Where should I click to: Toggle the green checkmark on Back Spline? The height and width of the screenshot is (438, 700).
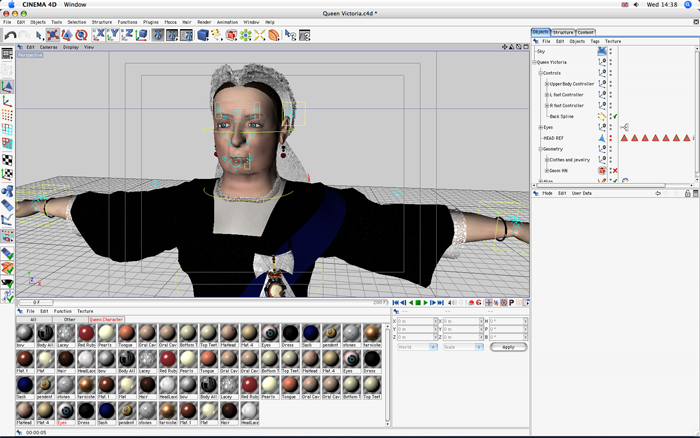[615, 116]
